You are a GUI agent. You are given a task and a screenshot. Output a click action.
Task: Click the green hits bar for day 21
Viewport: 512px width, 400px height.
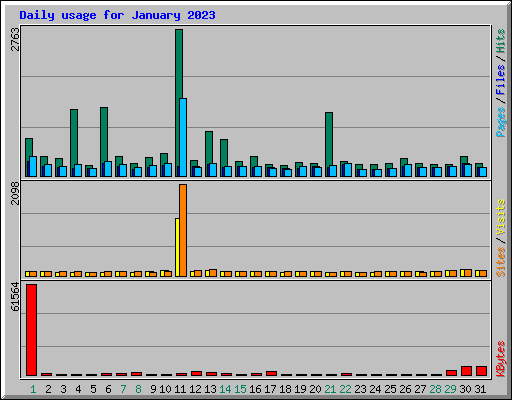tap(329, 139)
